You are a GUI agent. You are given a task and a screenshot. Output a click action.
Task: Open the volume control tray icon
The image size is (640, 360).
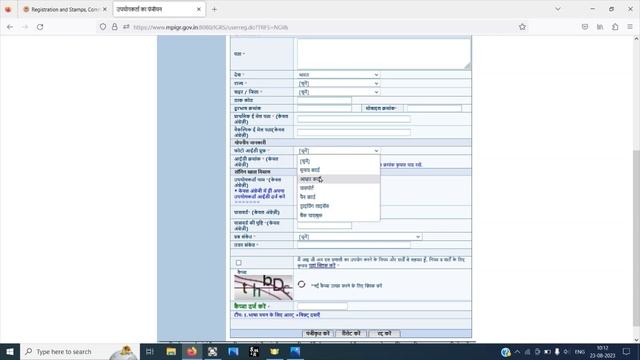[566, 351]
